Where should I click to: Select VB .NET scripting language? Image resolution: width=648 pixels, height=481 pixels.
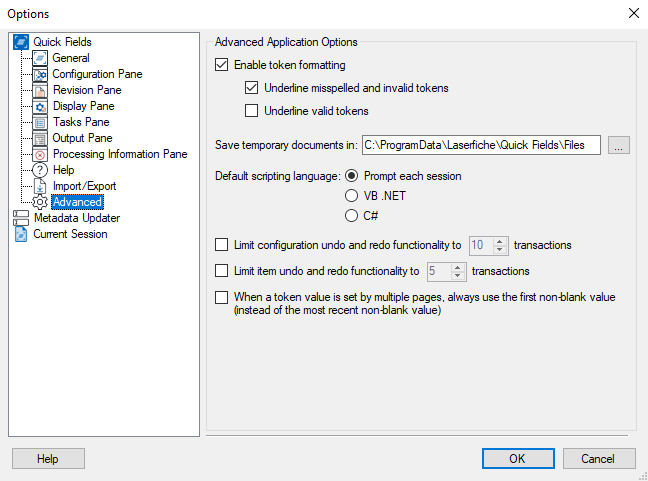point(351,196)
